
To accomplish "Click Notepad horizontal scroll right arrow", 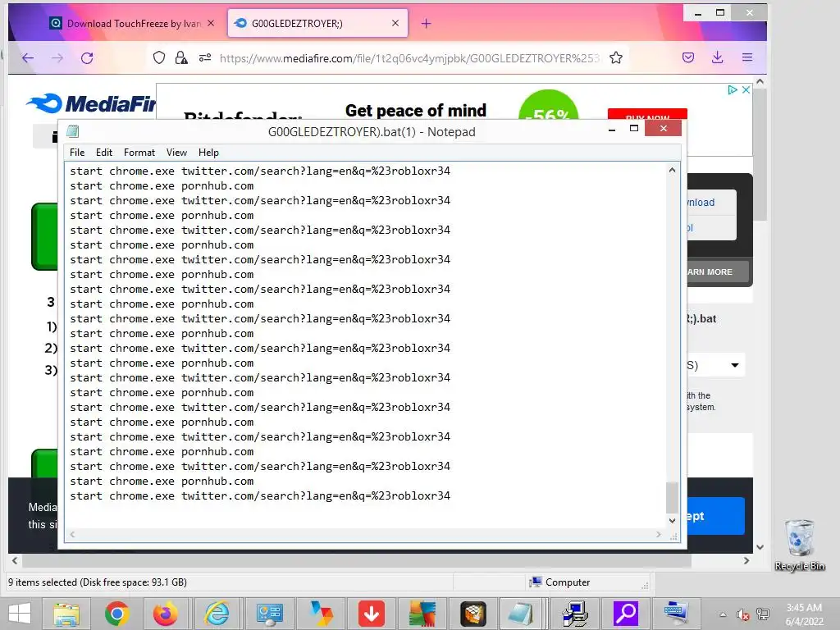I will [659, 534].
